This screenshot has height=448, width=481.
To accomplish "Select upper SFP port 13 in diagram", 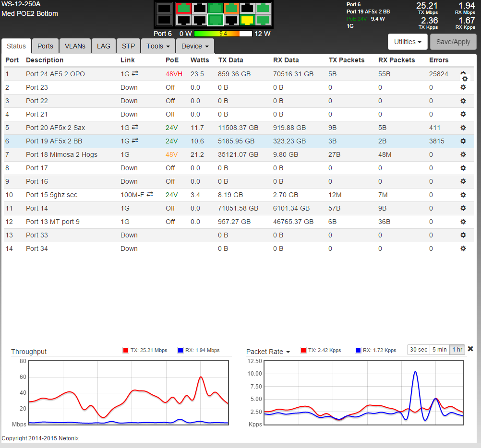I will 164,8.
